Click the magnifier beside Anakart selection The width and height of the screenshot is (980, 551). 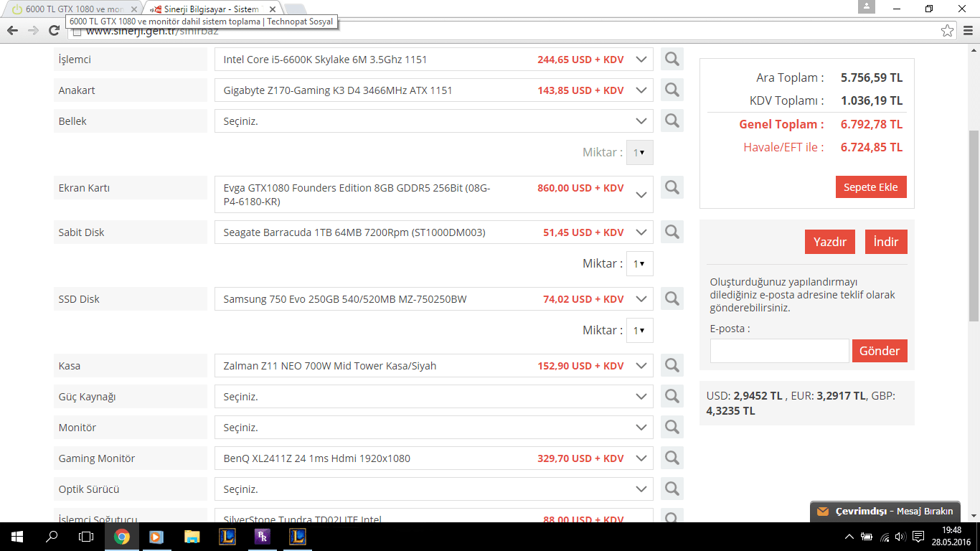[672, 90]
